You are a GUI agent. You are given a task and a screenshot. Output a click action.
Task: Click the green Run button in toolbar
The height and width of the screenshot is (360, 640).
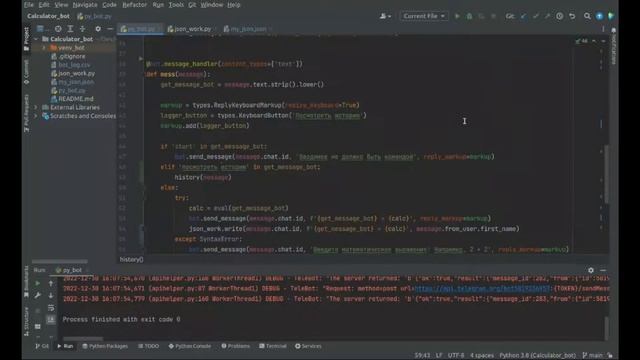pos(457,16)
